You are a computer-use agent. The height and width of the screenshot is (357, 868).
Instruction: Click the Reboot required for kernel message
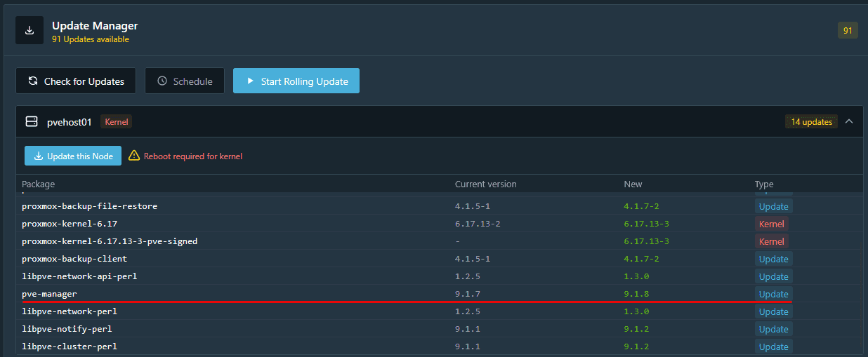coord(193,156)
